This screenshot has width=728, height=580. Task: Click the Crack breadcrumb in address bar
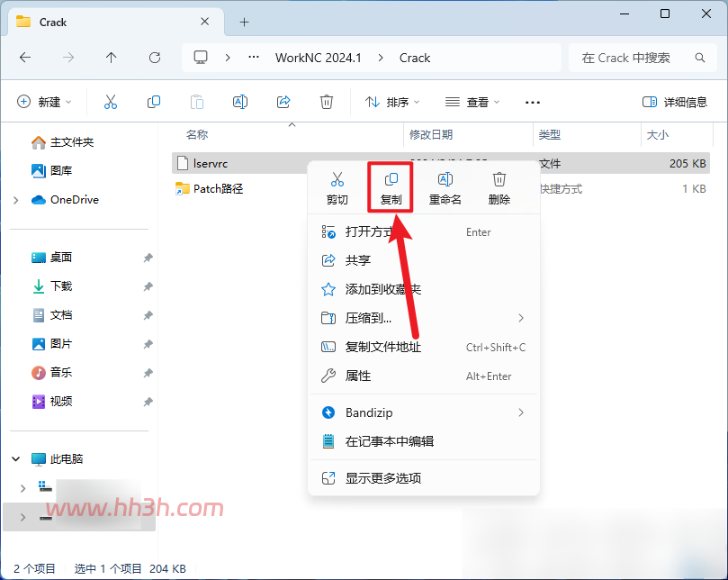coord(415,58)
